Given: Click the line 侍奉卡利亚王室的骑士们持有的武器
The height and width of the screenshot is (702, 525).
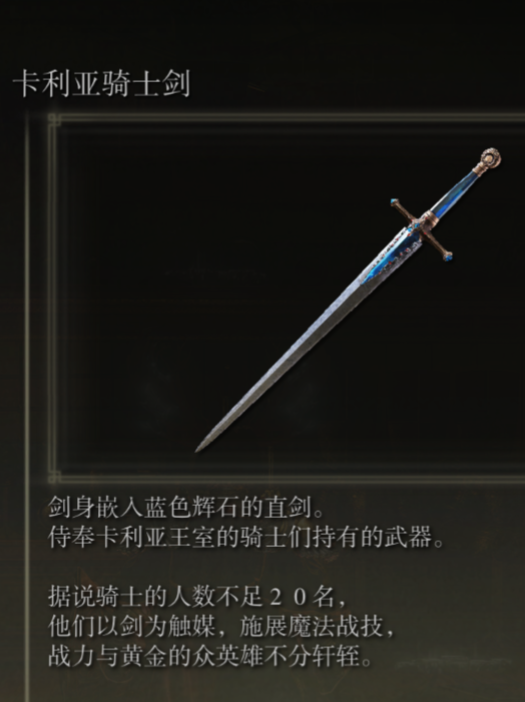Looking at the screenshot, I should pos(246,537).
